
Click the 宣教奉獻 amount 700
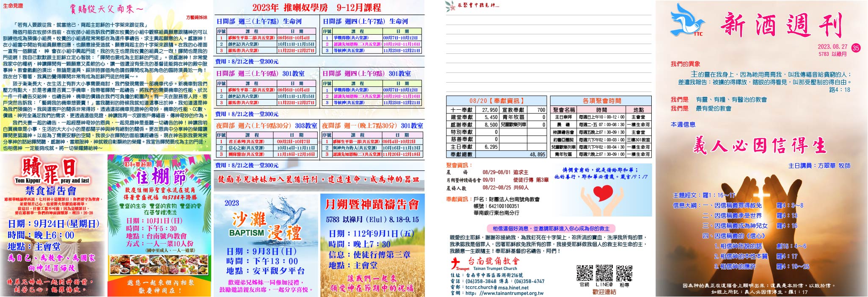click(x=541, y=110)
